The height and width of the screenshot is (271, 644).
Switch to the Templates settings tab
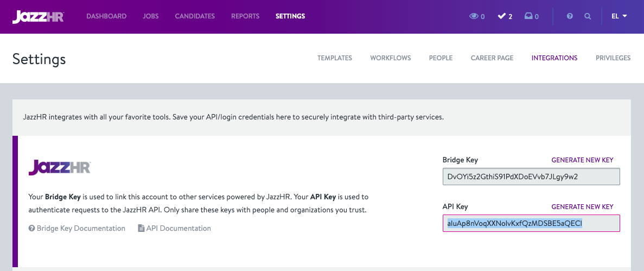[335, 58]
